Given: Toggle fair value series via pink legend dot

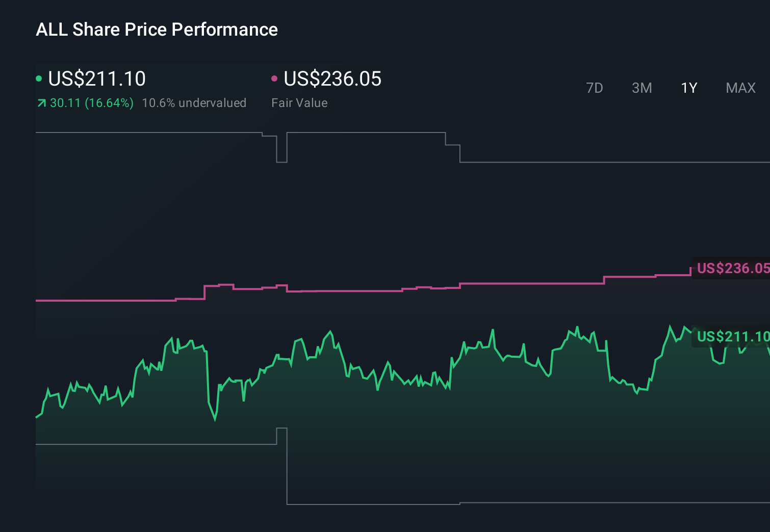Looking at the screenshot, I should pos(275,78).
